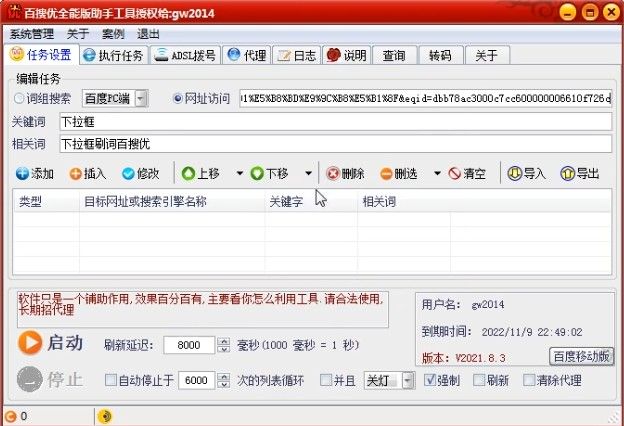Expand the 上移 dropdown arrow
This screenshot has height=426, width=624.
240,173
